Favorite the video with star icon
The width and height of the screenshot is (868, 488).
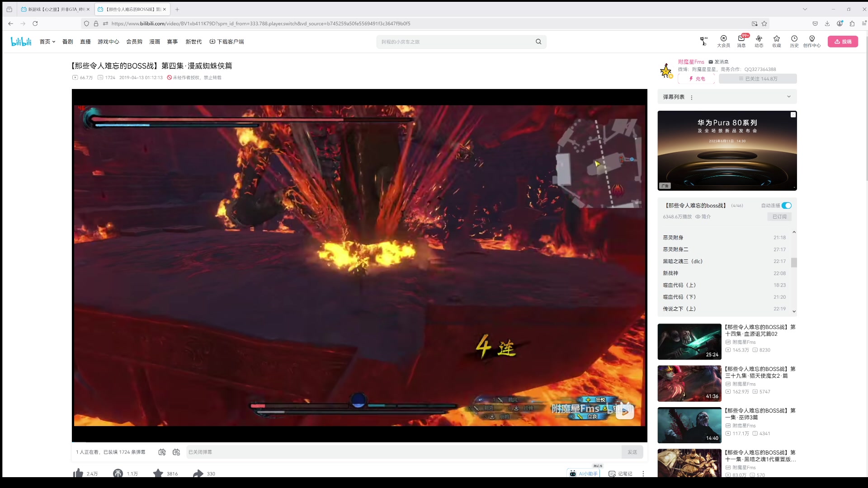tap(158, 473)
